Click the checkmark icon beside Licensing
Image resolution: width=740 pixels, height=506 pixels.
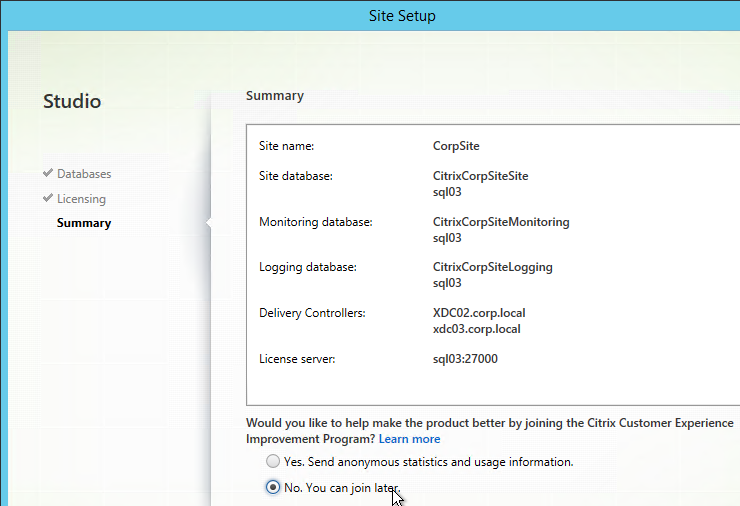[x=48, y=198]
